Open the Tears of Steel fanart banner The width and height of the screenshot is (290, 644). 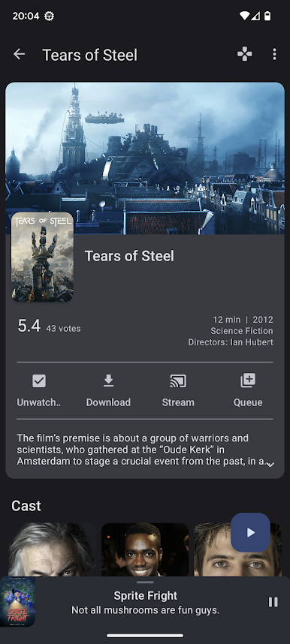tap(145, 158)
